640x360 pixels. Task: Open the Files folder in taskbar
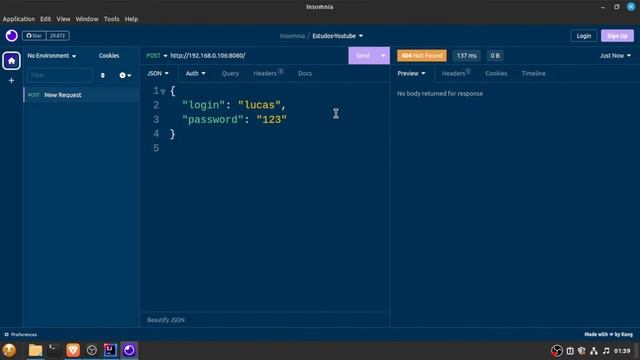coord(36,350)
